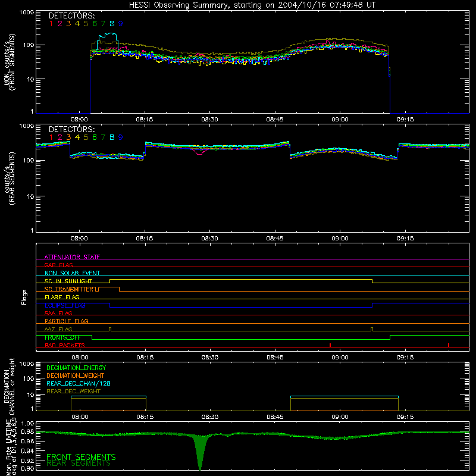Click the 09:15 tick label under front segments plot
Screen dimensions: 476x476
[x=405, y=120]
